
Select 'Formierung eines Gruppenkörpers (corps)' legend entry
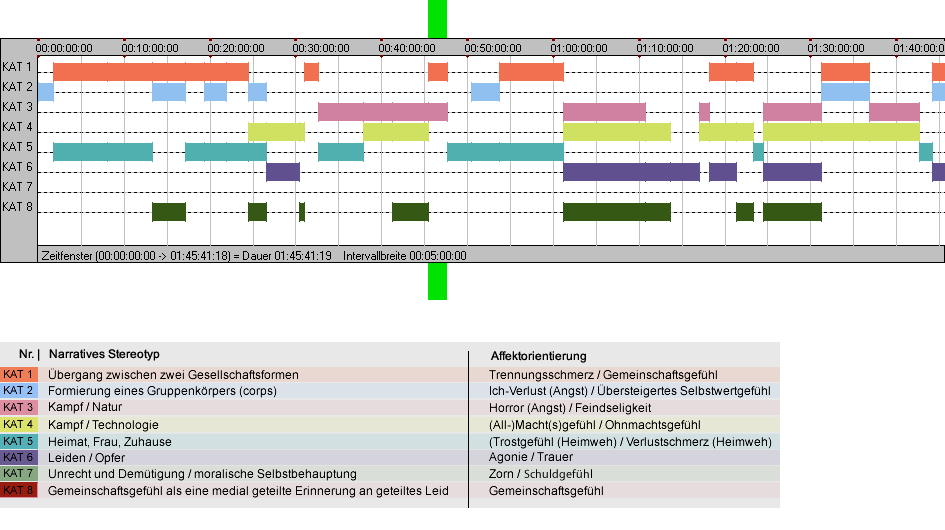click(162, 391)
